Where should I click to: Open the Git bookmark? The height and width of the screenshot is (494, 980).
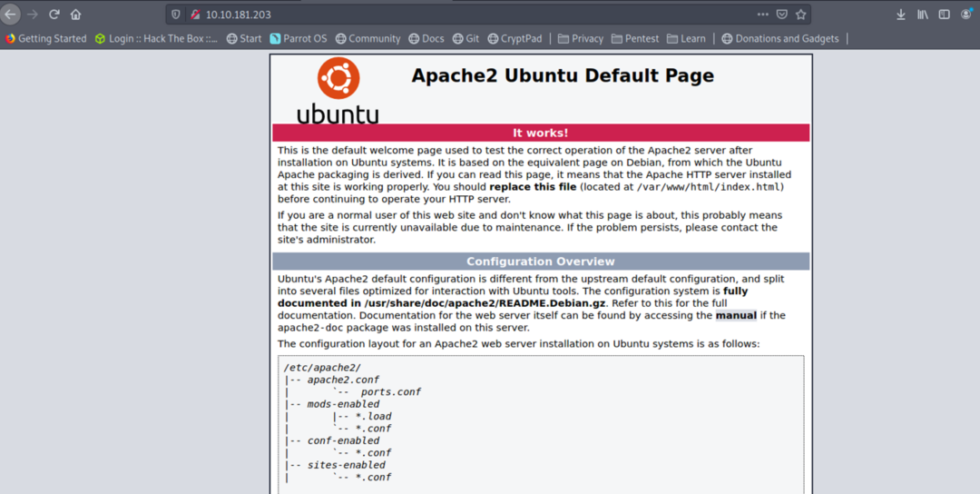[465, 39]
